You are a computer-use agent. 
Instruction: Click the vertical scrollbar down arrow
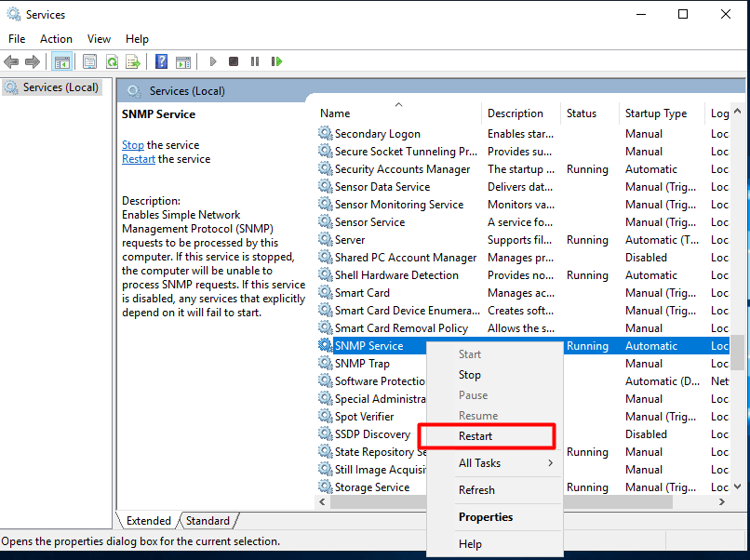(x=738, y=487)
